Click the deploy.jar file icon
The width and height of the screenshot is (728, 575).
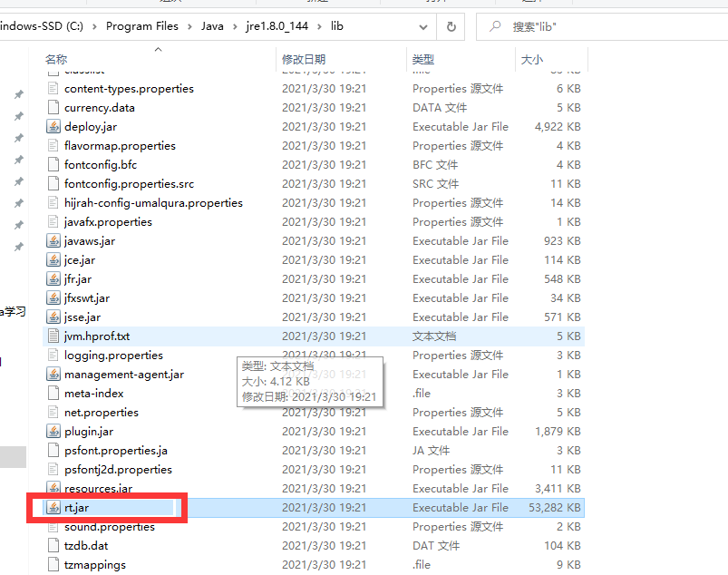tap(53, 127)
